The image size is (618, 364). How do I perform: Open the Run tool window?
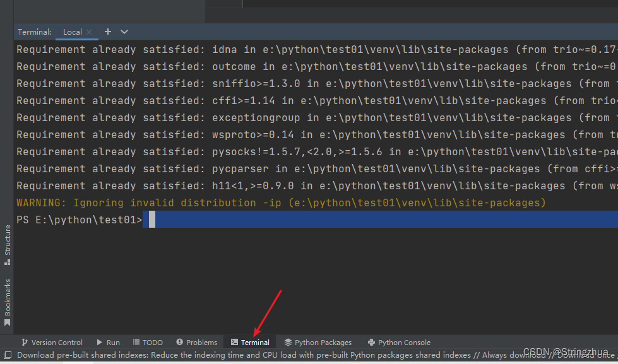coord(108,342)
